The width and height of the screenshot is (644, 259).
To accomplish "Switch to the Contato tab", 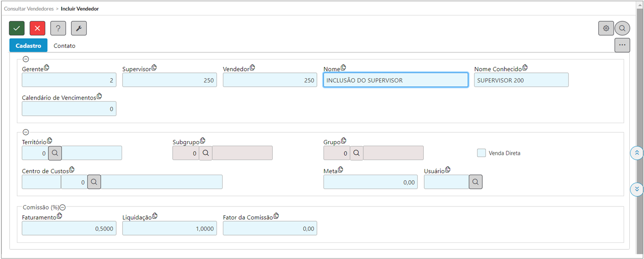I will pos(64,46).
